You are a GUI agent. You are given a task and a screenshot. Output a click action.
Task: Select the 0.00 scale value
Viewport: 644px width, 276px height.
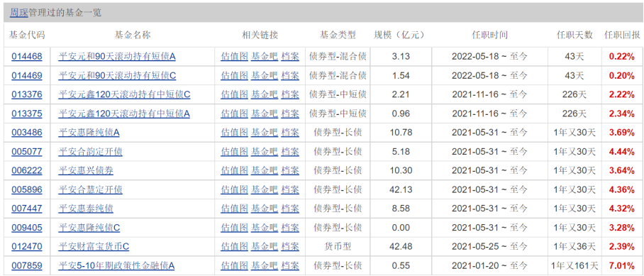click(401, 228)
